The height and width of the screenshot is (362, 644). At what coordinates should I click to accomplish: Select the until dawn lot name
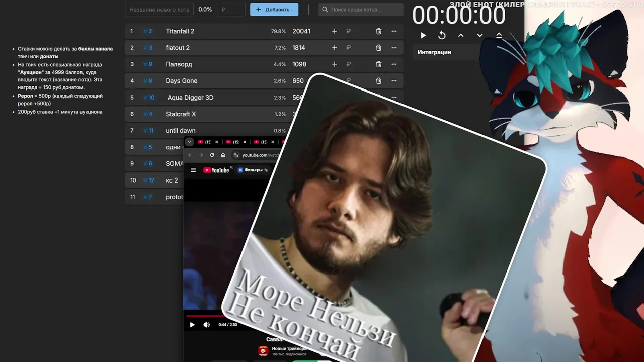181,131
